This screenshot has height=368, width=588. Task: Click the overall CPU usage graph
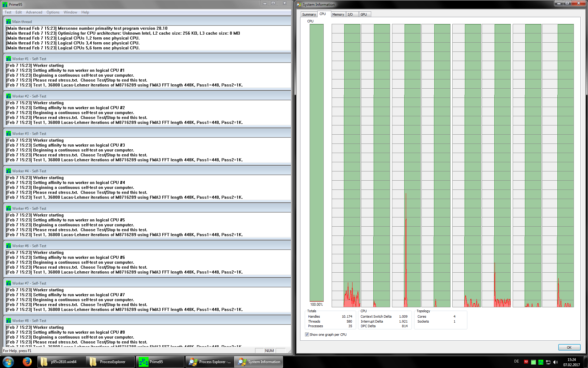tap(317, 163)
